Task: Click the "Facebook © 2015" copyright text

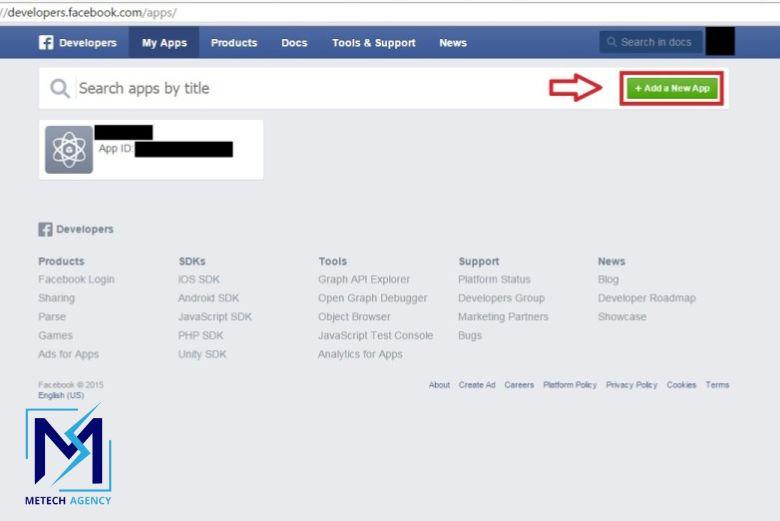Action: [x=71, y=385]
